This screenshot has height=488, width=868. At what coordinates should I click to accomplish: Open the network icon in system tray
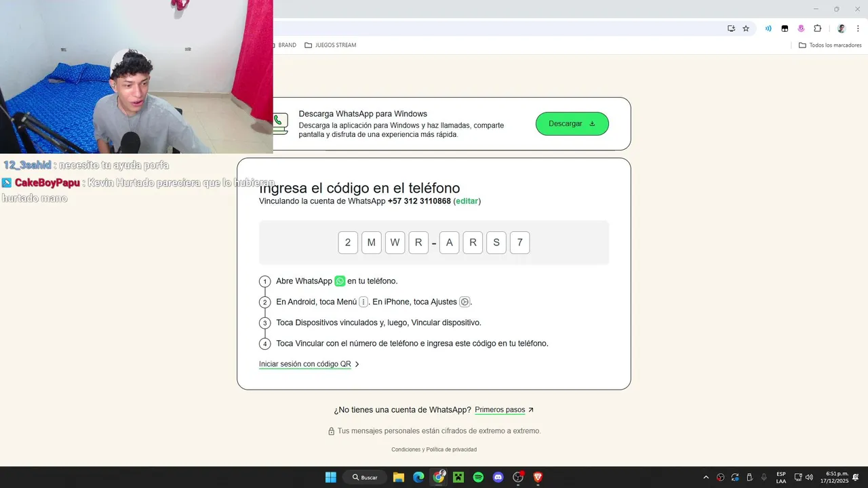(x=798, y=477)
